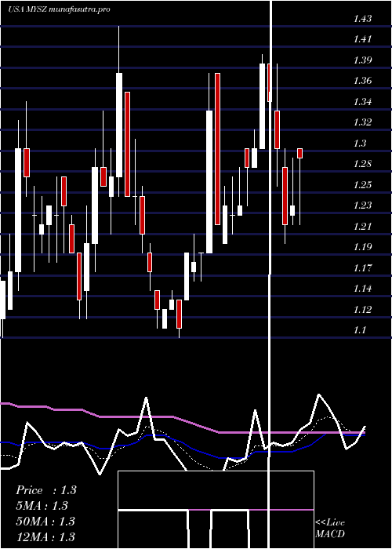
Task: Click the 1.1 price axis label
Action: (359, 330)
